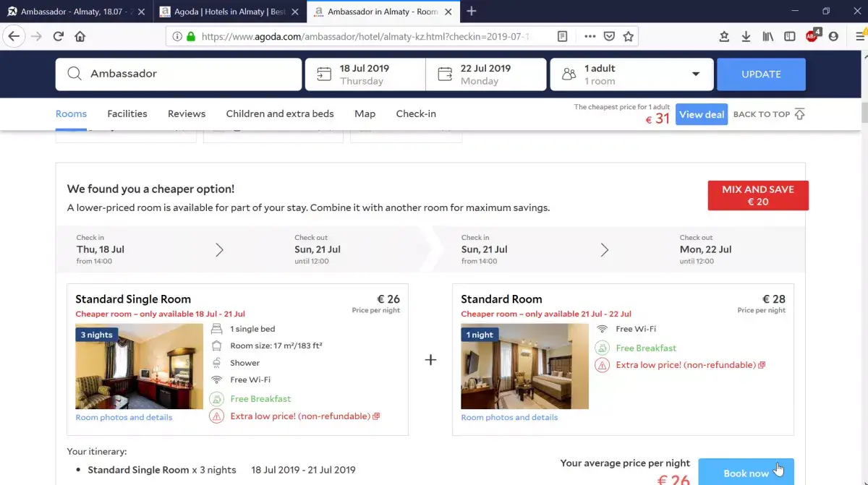The height and width of the screenshot is (485, 868).
Task: Click the '€ 26' price of Standard Single Room
Action: (388, 299)
